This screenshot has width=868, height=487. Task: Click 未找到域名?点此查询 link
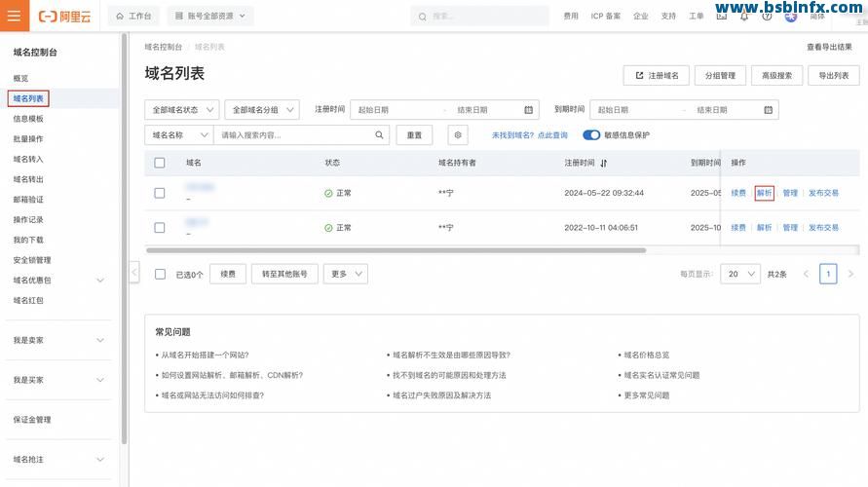pos(530,135)
